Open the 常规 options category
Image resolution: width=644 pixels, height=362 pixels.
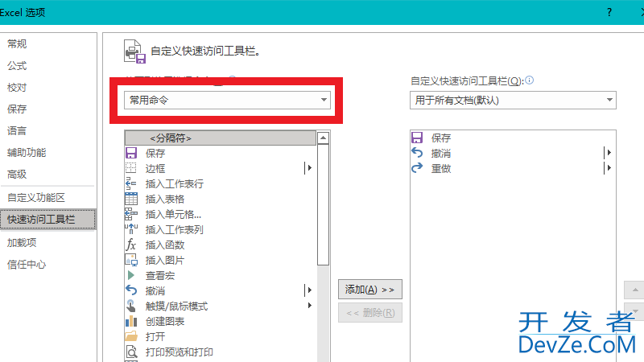17,43
